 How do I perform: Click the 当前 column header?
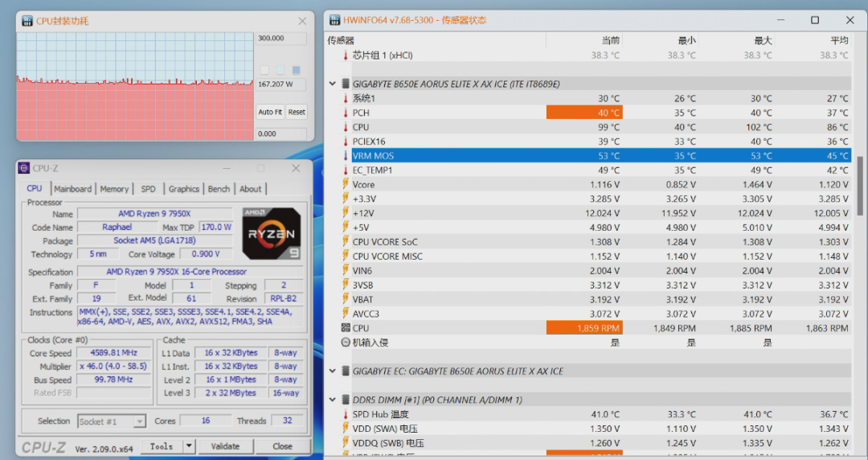[584, 40]
